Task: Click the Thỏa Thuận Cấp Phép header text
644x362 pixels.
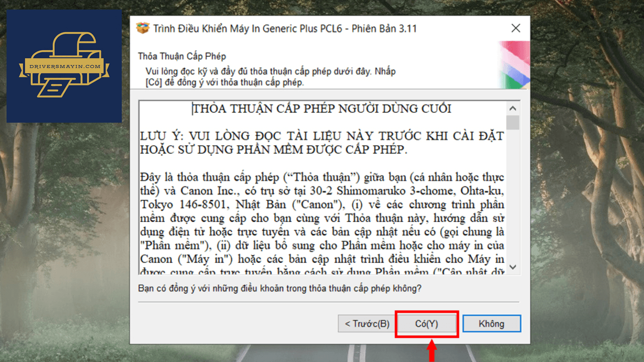Action: pos(182,56)
